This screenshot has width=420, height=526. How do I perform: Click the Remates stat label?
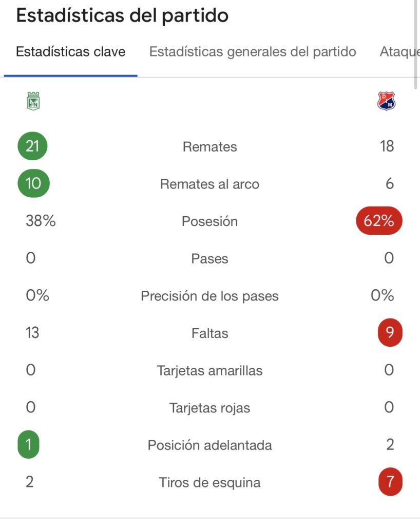click(x=209, y=147)
